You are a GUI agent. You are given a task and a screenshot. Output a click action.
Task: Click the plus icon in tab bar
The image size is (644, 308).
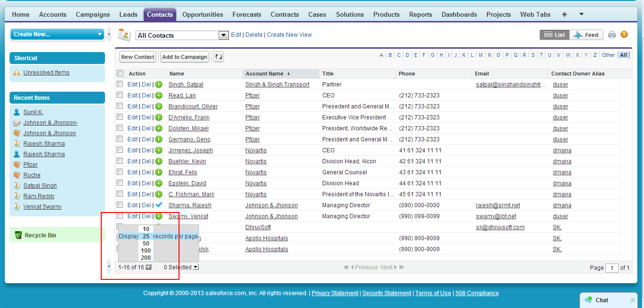565,15
